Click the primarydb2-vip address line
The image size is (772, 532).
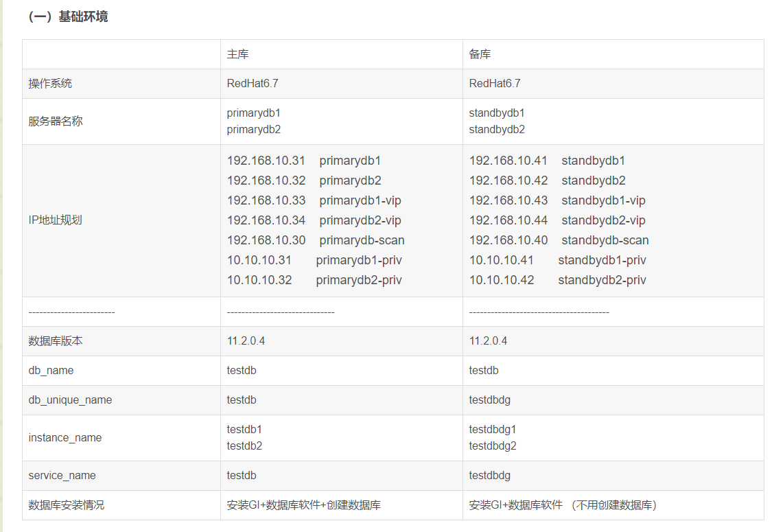click(314, 220)
